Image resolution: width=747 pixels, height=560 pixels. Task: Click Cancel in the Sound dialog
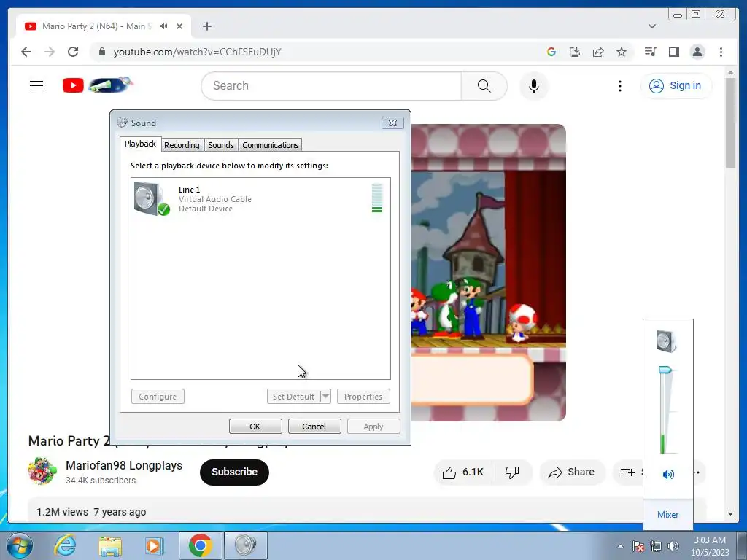point(314,426)
